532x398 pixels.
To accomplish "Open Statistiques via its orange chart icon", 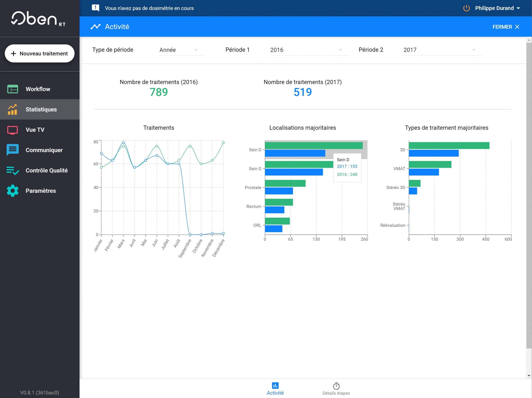I will (12, 110).
